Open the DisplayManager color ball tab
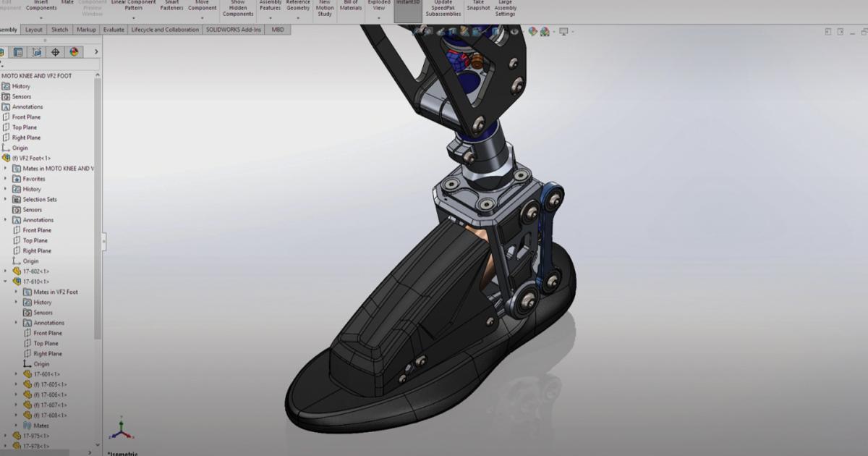The image size is (868, 456). (x=74, y=52)
